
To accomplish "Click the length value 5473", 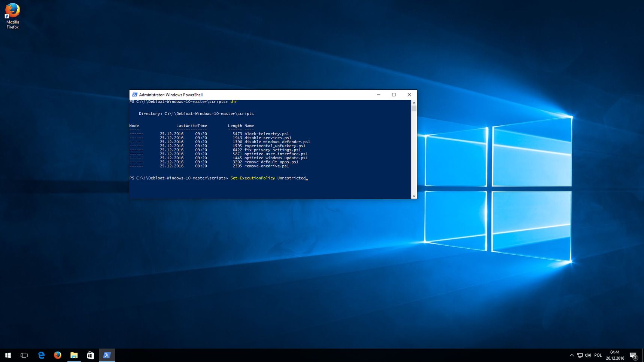I will tap(237, 134).
